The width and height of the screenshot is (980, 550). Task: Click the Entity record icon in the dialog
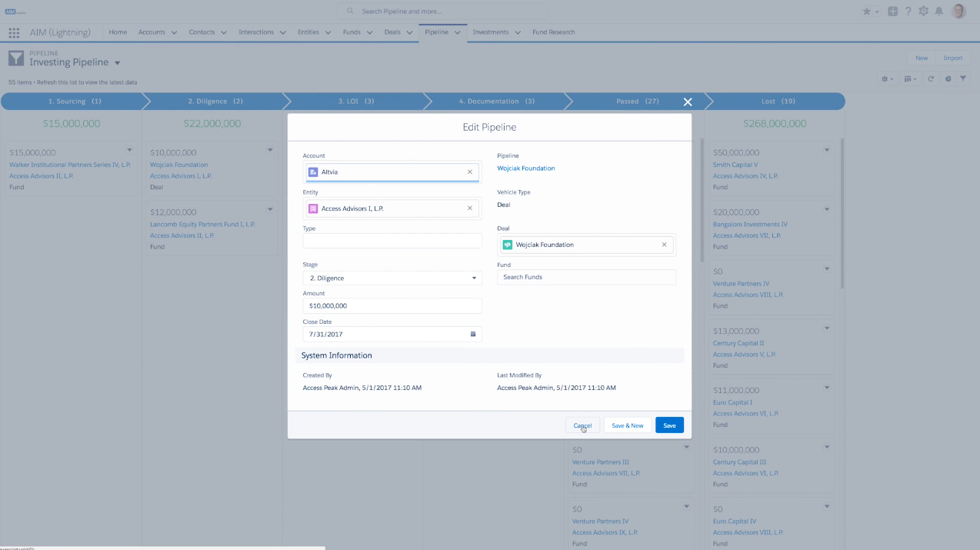pos(313,208)
